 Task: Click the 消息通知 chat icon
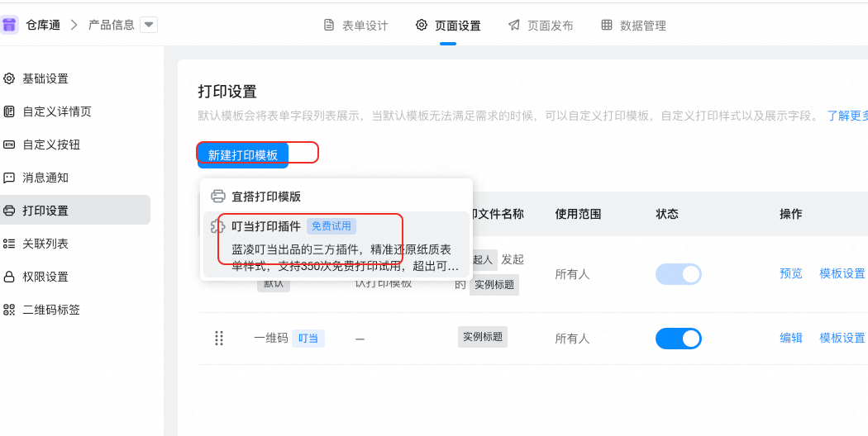9,178
